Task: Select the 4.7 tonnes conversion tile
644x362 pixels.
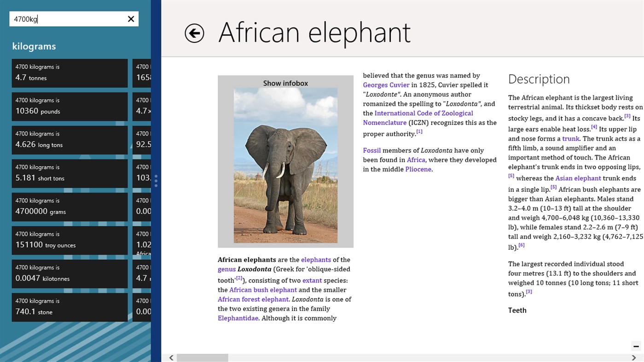Action: [70, 73]
